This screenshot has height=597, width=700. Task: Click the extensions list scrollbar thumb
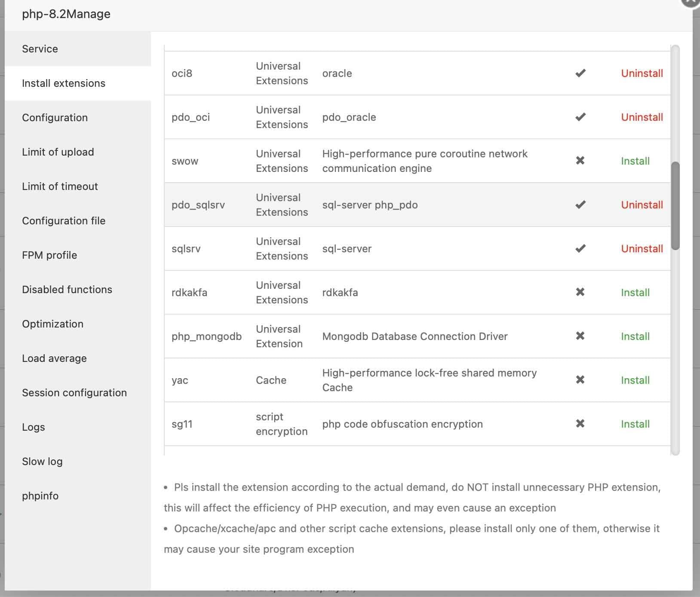pyautogui.click(x=675, y=205)
